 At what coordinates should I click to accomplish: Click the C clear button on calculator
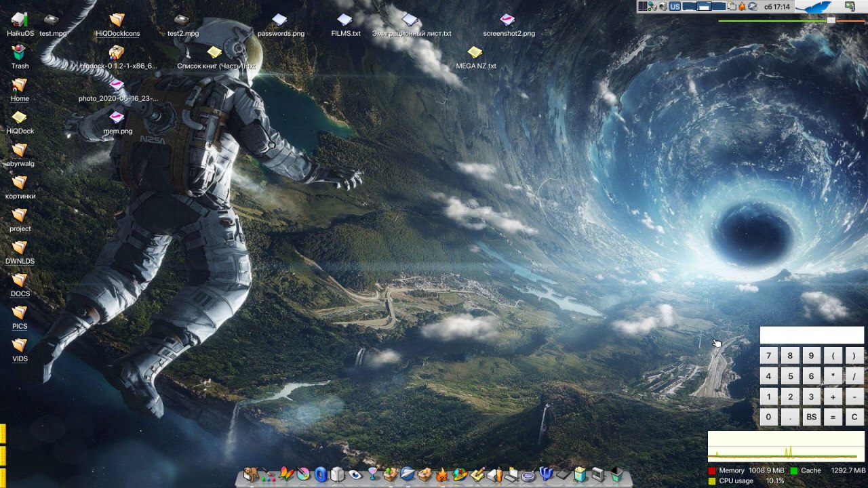click(854, 418)
